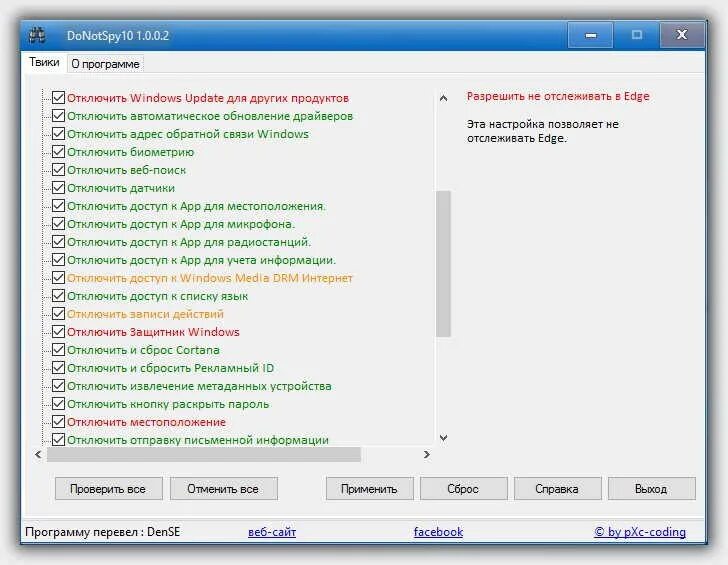Uncheck Отключить и сброс Cortana checkbox
The width and height of the screenshot is (728, 565).
(x=58, y=350)
